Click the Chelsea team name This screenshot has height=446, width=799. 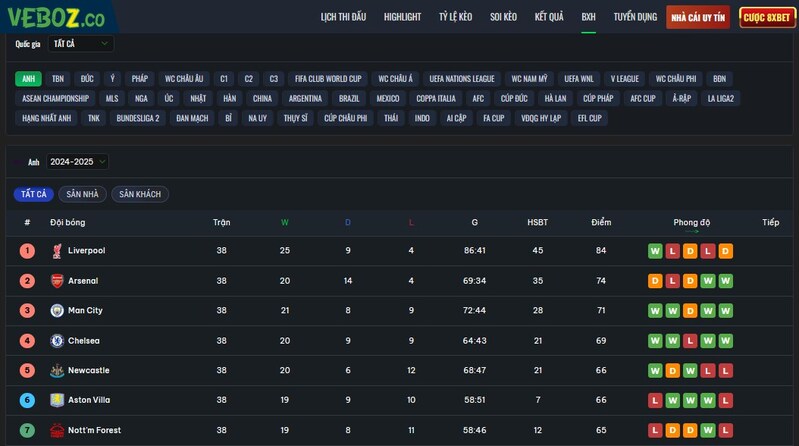[84, 340]
